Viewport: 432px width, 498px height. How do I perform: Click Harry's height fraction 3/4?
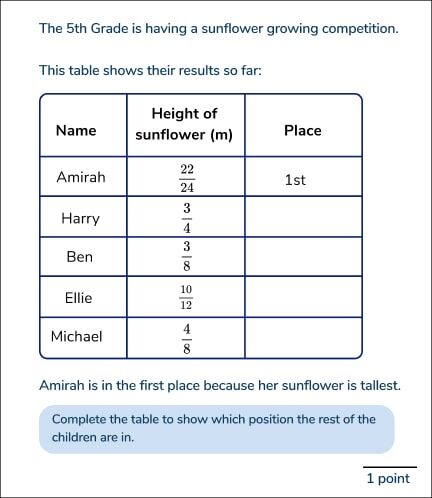tap(187, 218)
